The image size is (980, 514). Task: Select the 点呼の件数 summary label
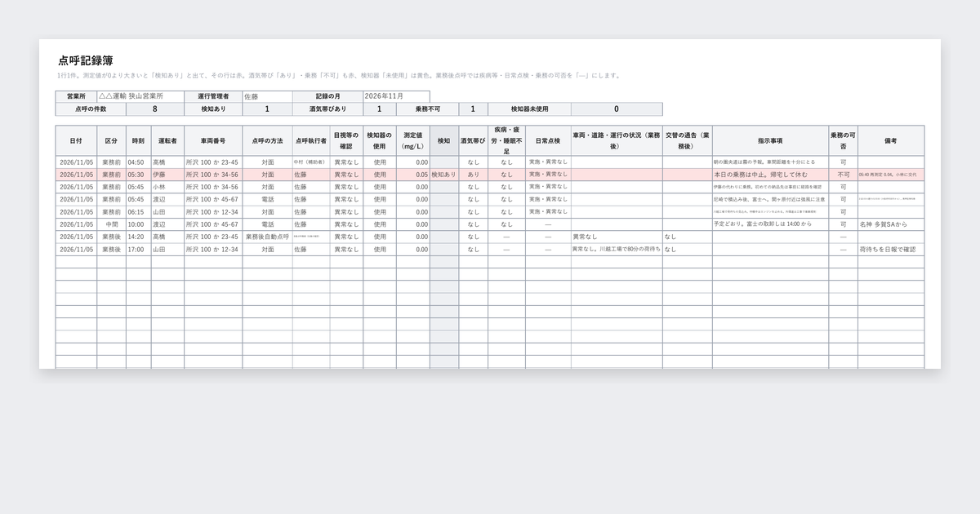point(91,109)
